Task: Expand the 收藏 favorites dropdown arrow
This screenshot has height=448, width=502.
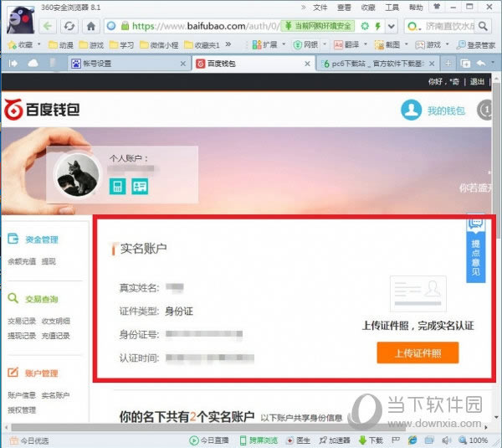Action: tap(39, 44)
